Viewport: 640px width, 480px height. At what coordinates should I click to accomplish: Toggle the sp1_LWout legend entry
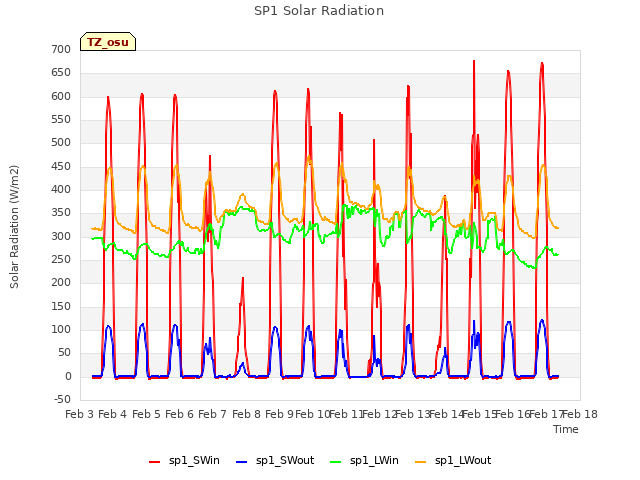point(453,461)
